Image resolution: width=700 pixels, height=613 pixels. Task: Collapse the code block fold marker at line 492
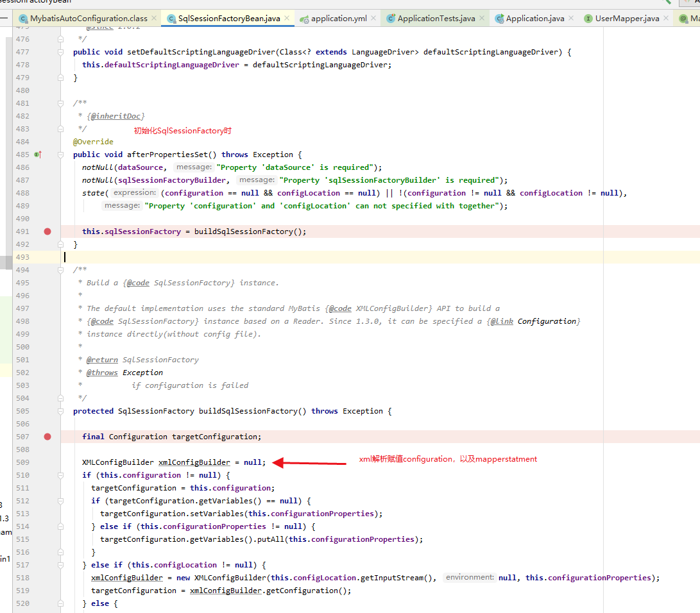point(60,244)
